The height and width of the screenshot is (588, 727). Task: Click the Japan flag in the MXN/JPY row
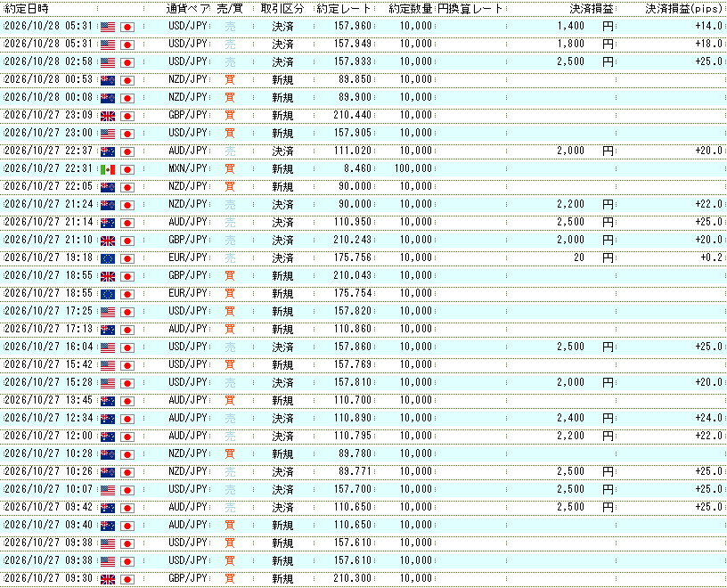[127, 169]
